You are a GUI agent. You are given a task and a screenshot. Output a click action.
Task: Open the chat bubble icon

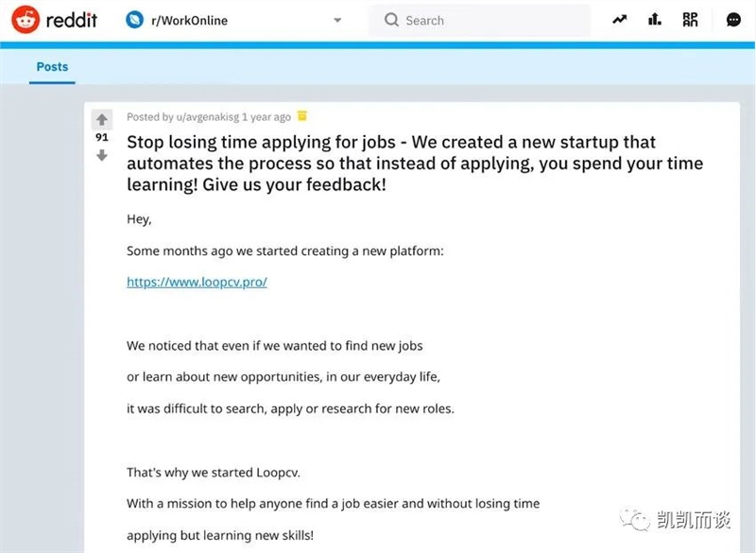point(733,20)
